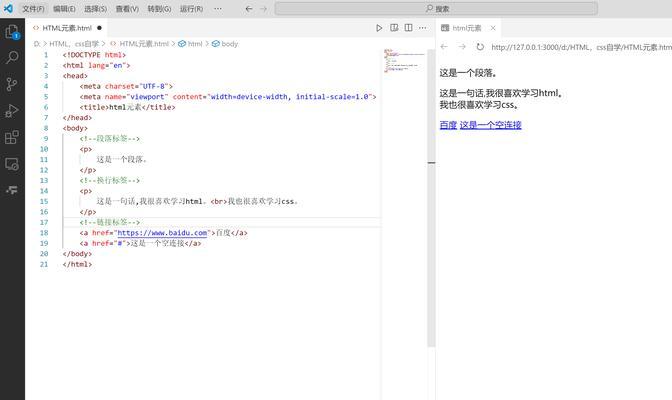Open the Search view in activity bar
Image resolution: width=672 pixels, height=400 pixels.
point(12,57)
